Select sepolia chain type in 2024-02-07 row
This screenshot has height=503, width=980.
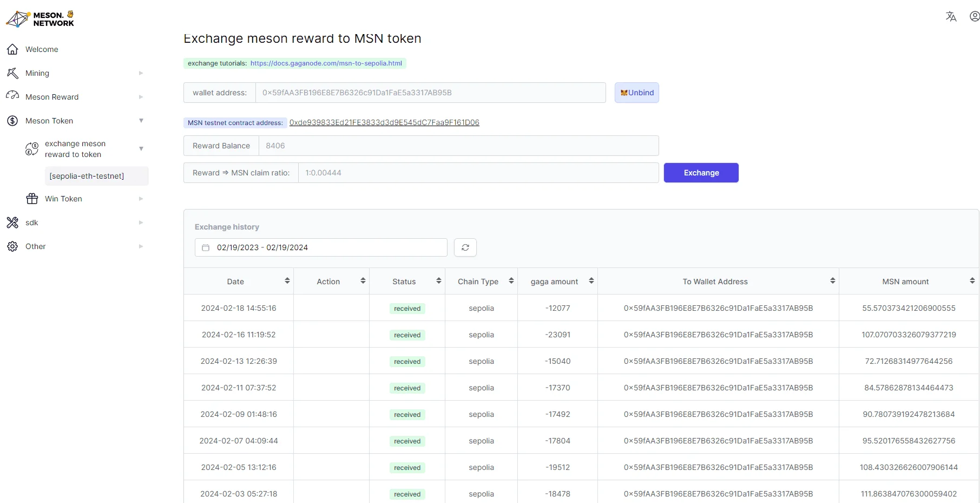482,441
